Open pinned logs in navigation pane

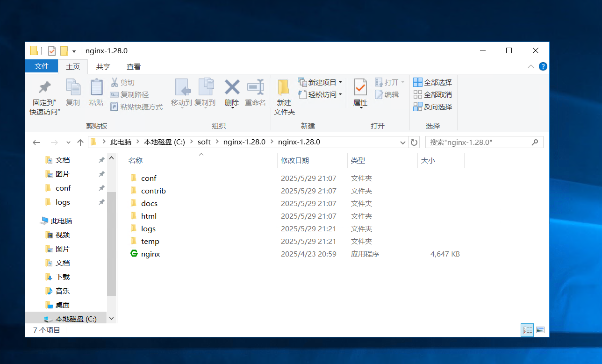point(63,202)
